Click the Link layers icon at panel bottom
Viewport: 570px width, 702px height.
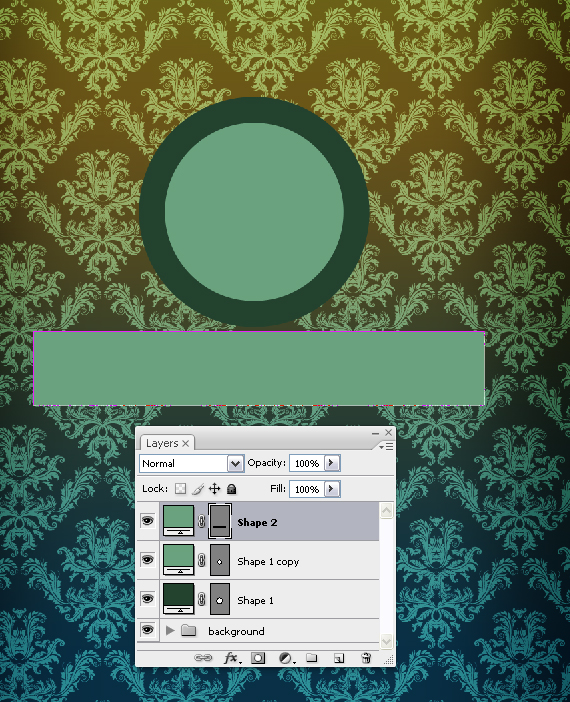point(203,657)
